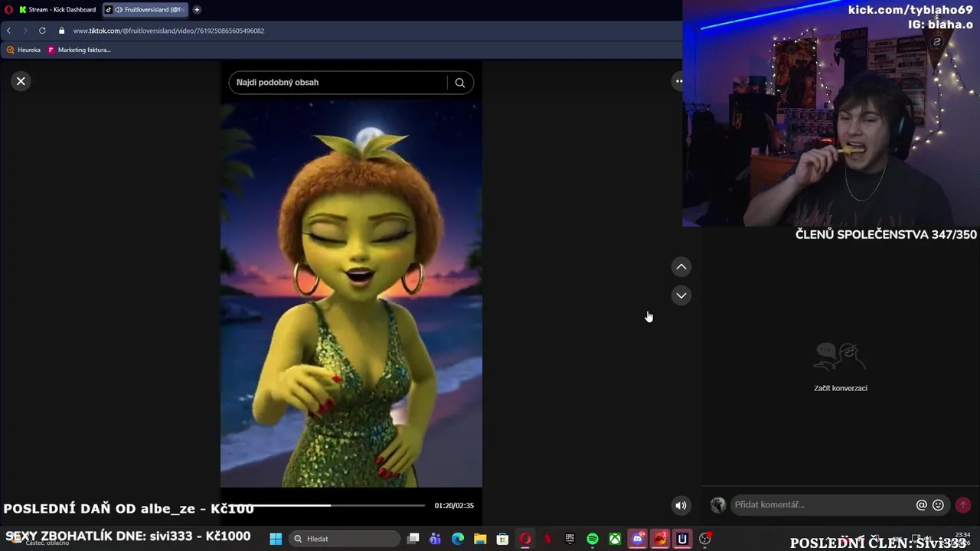The image size is (980, 551).
Task: Focus the 'Přidat komentář...' comment field
Action: (823, 505)
